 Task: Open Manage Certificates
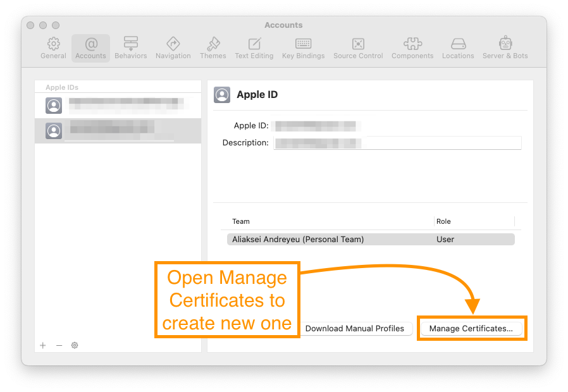pos(472,328)
